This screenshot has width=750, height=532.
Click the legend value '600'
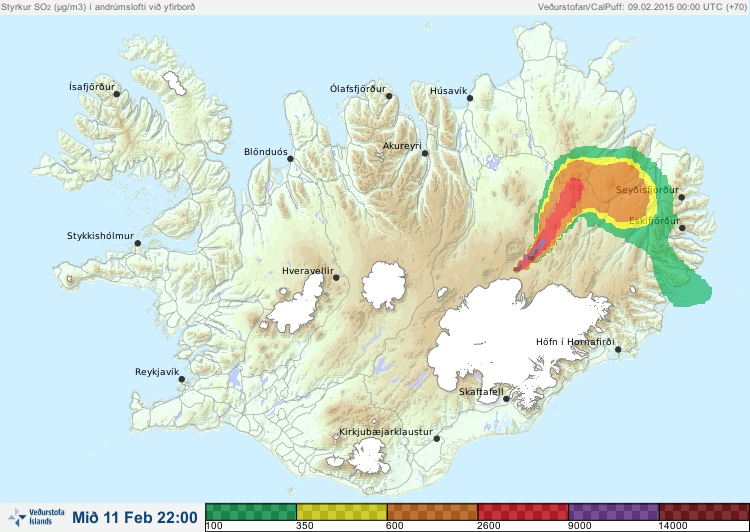click(396, 526)
